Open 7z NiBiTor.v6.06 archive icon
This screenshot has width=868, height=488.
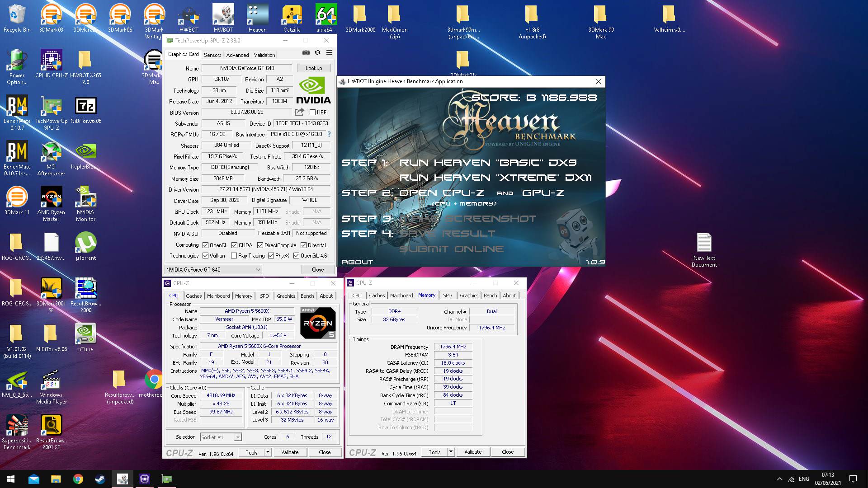coord(85,110)
